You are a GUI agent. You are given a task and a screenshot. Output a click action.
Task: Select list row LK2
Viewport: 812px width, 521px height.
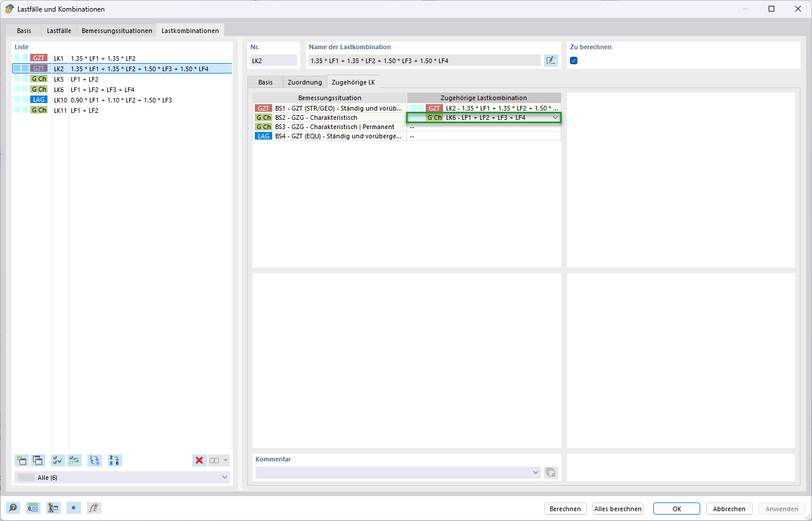(x=122, y=68)
